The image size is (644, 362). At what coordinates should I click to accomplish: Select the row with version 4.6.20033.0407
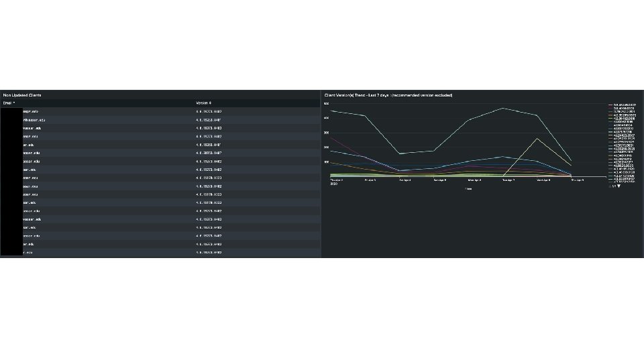pyautogui.click(x=160, y=153)
